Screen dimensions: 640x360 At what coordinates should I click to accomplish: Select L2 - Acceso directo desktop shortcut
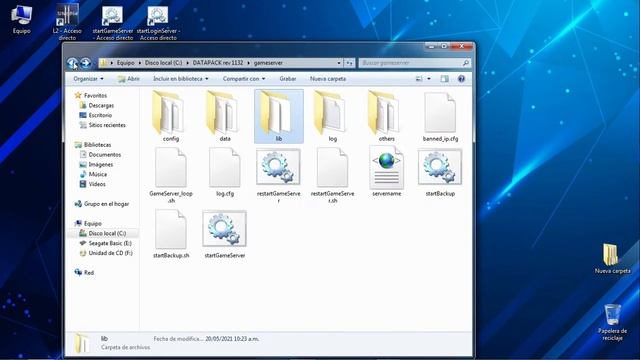(67, 22)
